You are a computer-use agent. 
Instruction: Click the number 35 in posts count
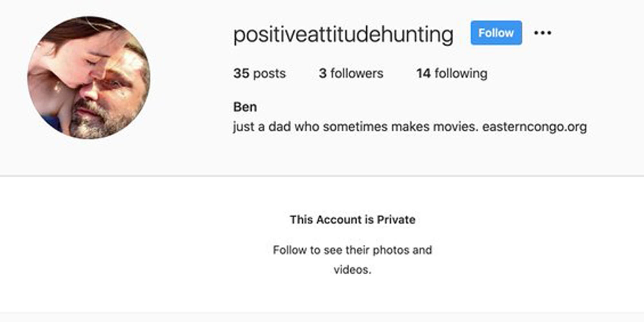(241, 73)
